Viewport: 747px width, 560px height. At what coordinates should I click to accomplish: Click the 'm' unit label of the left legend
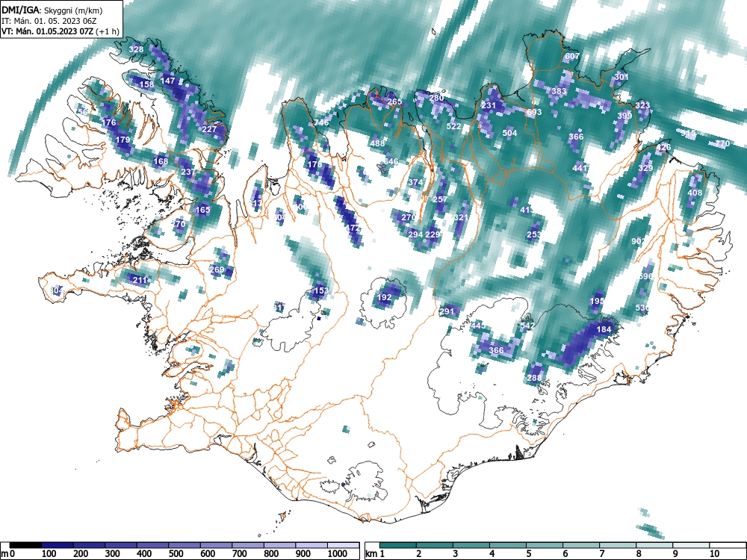(x=4, y=554)
